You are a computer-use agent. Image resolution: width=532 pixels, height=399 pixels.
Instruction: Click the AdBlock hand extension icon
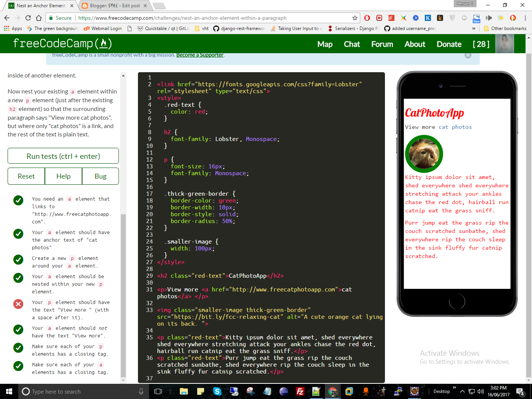[367, 18]
